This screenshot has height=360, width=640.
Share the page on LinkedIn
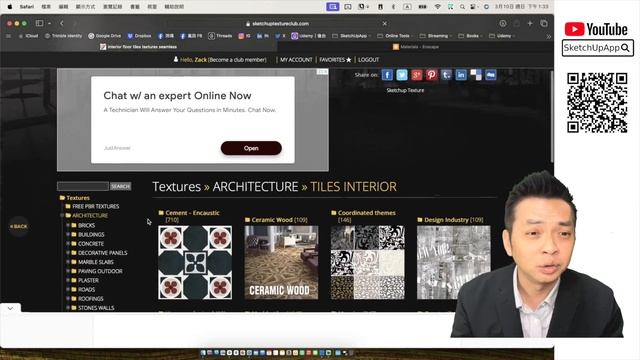461,75
